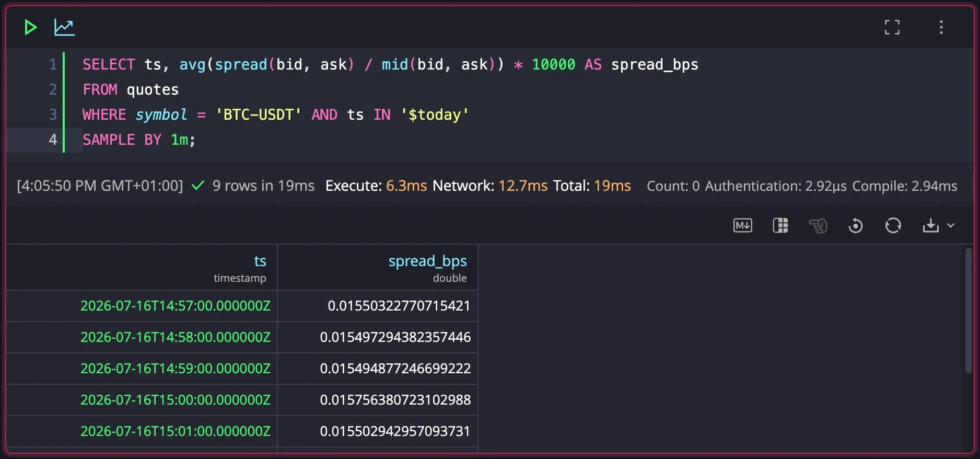The width and height of the screenshot is (980, 459).
Task: Toggle the grid column layout icon
Action: click(x=780, y=225)
